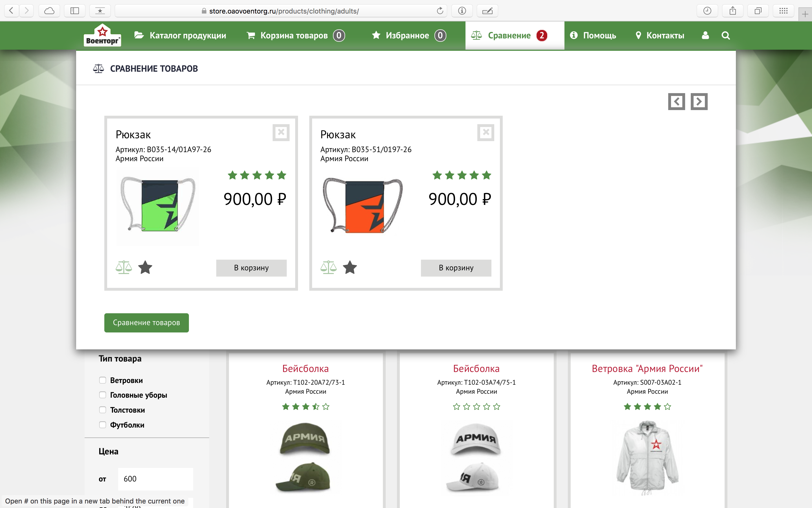Click the green Сравнение товаров button
812x508 pixels.
[146, 323]
